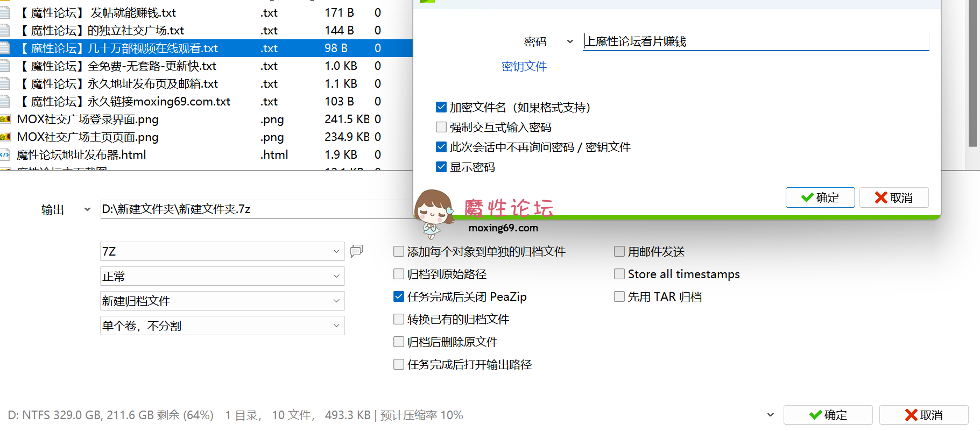This screenshot has width=980, height=431.
Task: Select 几十万部视频在线观看.txt row
Action: pos(207,48)
